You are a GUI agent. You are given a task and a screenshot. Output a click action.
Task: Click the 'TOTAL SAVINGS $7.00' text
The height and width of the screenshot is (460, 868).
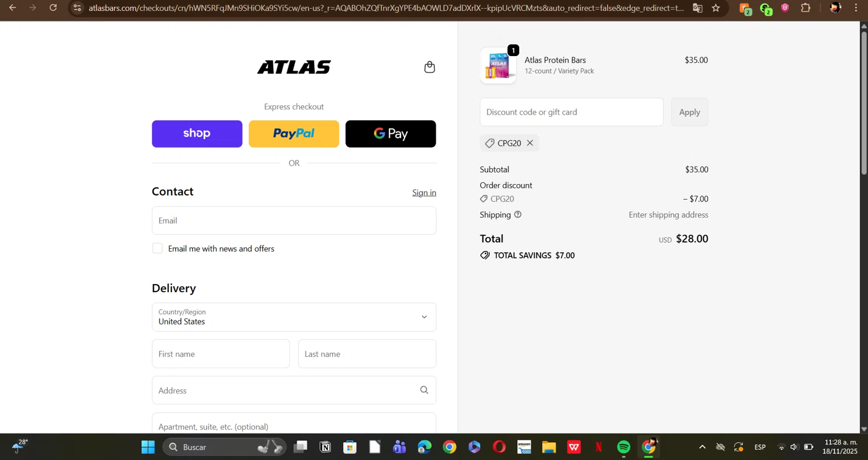coord(534,255)
